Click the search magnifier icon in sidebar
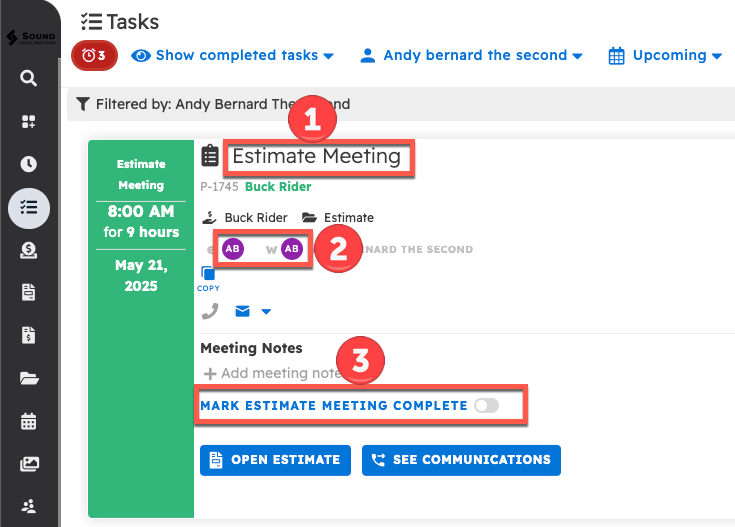Image resolution: width=735 pixels, height=527 pixels. point(29,78)
